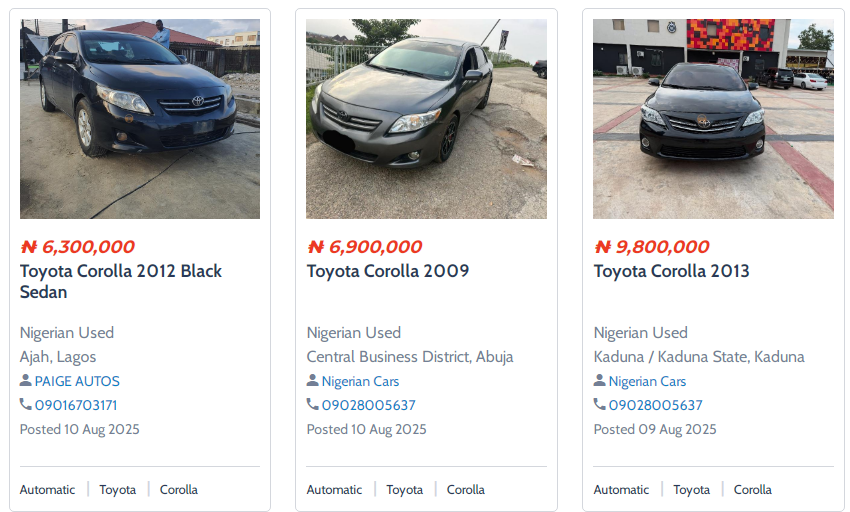Open Nigerian Cars seller link for Corolla 2013
The height and width of the screenshot is (512, 850).
[647, 381]
